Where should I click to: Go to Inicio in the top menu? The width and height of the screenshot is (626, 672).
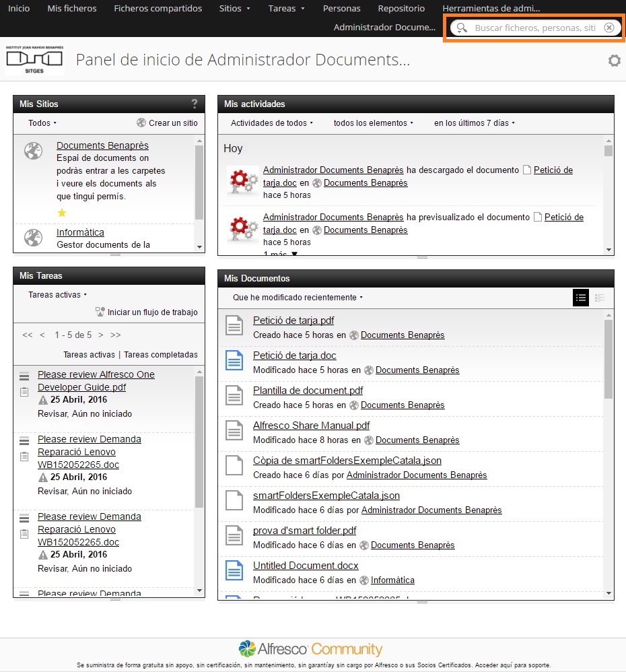coord(19,9)
